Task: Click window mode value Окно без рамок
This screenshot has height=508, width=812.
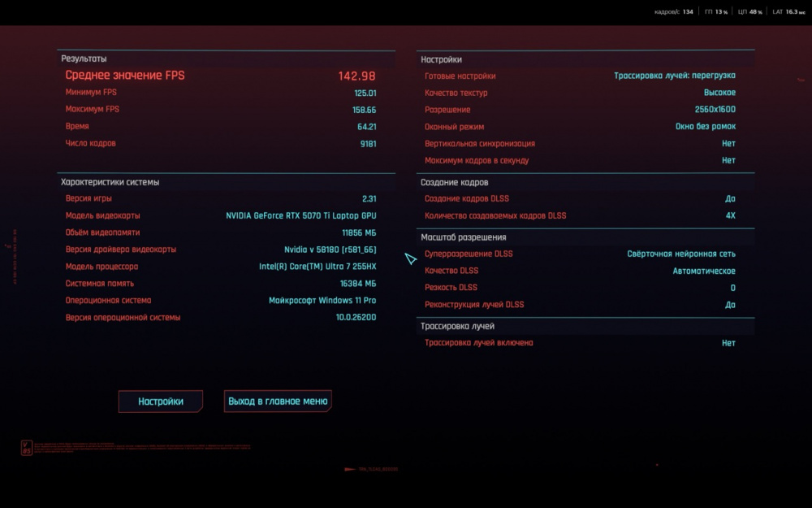Action: (x=706, y=127)
